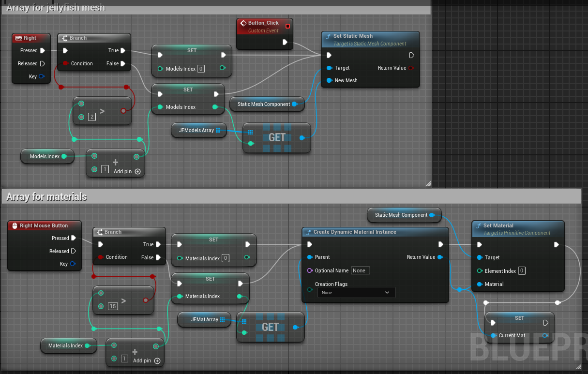Click the Element Index value field
The image size is (588, 374).
coord(522,271)
